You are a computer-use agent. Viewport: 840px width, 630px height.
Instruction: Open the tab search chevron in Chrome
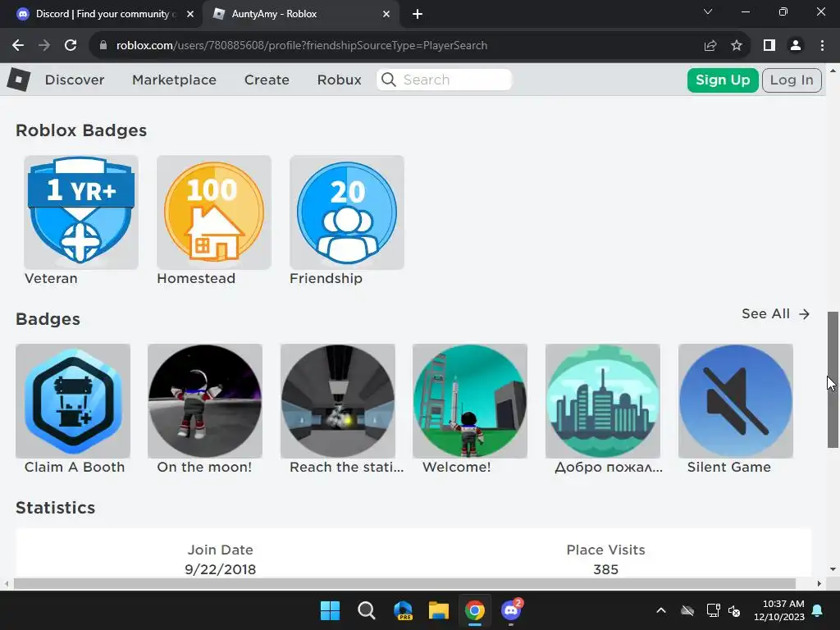click(708, 11)
